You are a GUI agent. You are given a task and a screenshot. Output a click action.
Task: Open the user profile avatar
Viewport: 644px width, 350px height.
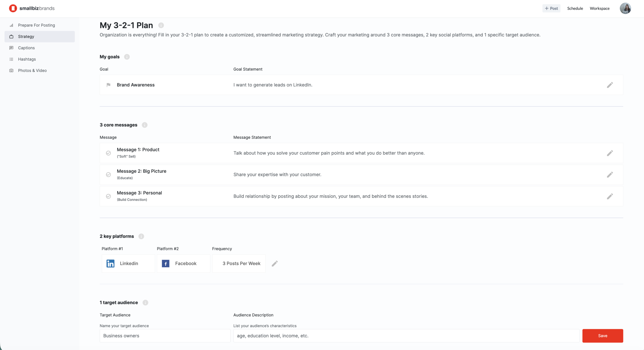[625, 8]
